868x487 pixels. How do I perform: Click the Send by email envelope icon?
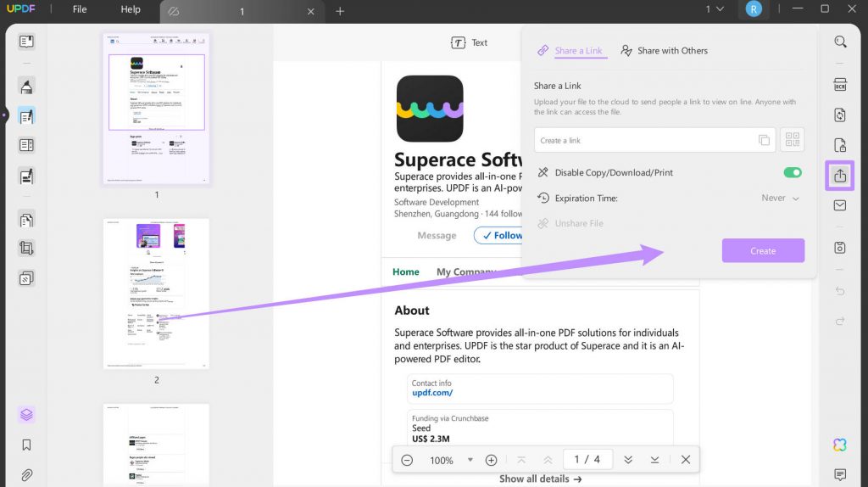840,205
